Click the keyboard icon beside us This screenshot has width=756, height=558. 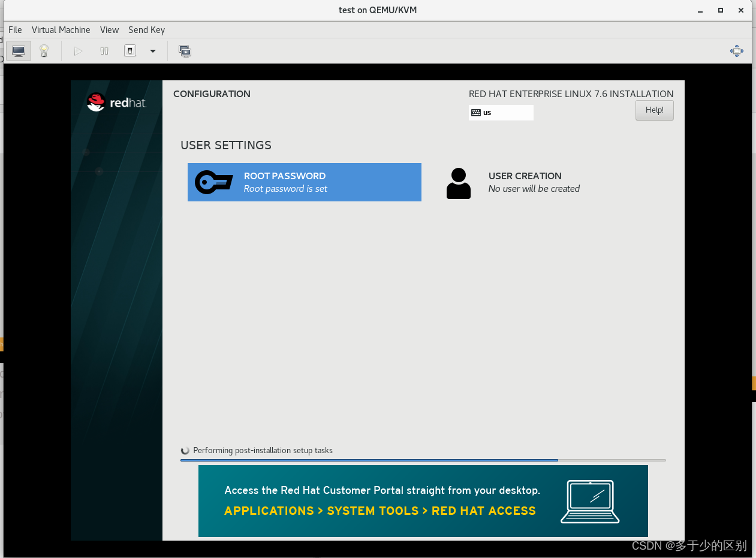[476, 113]
